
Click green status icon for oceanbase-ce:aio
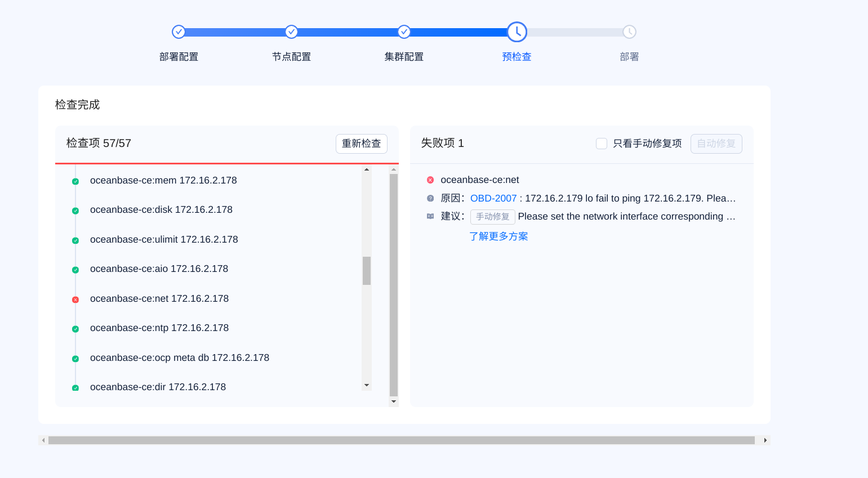pyautogui.click(x=75, y=270)
